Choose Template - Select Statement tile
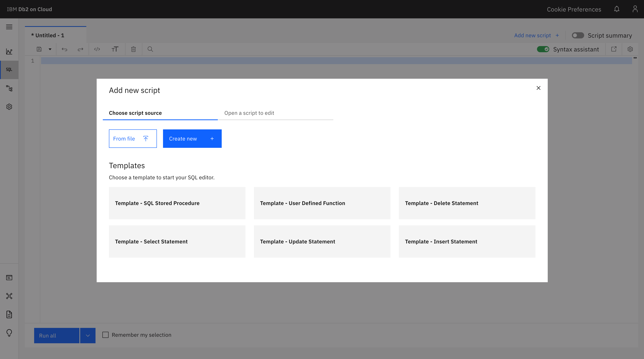Image resolution: width=644 pixels, height=359 pixels. click(x=177, y=242)
